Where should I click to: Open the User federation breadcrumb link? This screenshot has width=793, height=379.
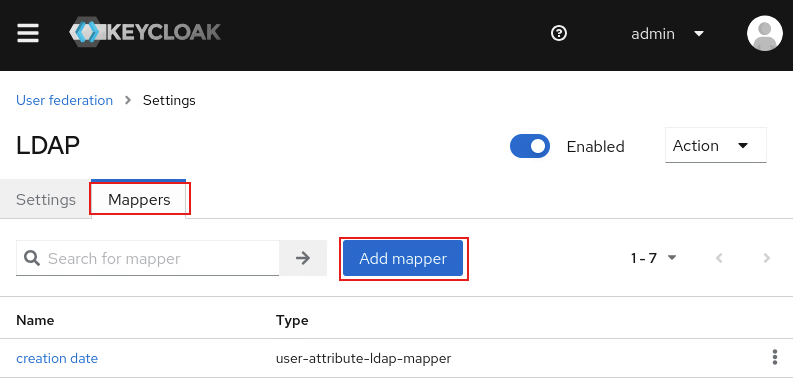64,100
